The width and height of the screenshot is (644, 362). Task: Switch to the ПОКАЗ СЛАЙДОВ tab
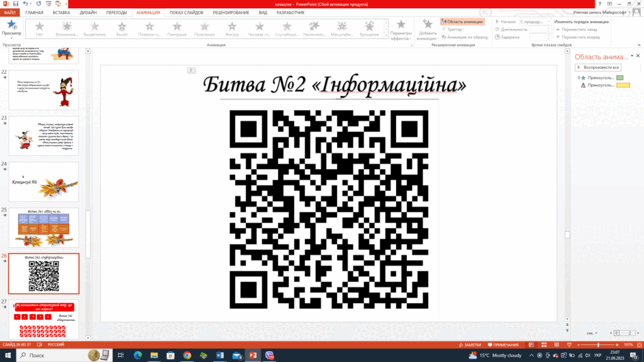[x=186, y=13]
